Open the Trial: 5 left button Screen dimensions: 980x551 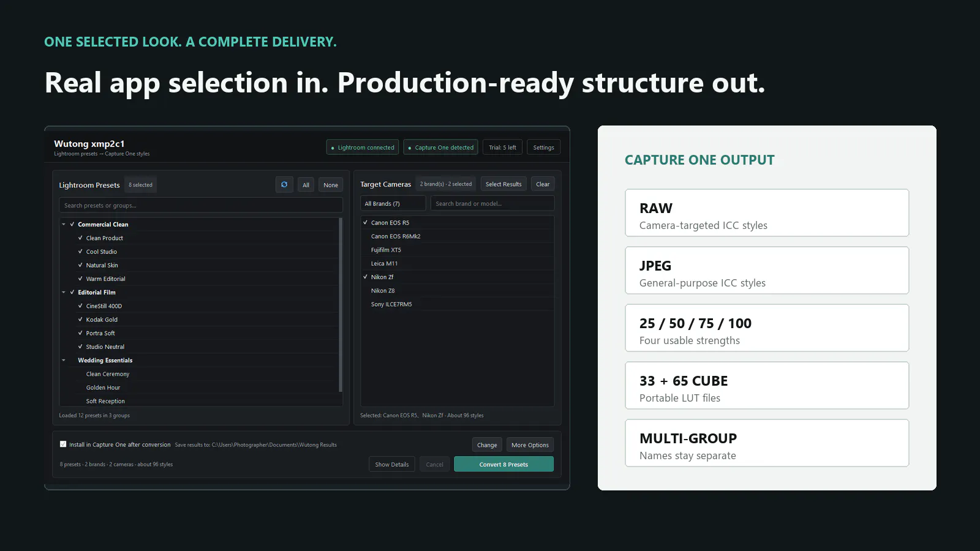pos(502,147)
